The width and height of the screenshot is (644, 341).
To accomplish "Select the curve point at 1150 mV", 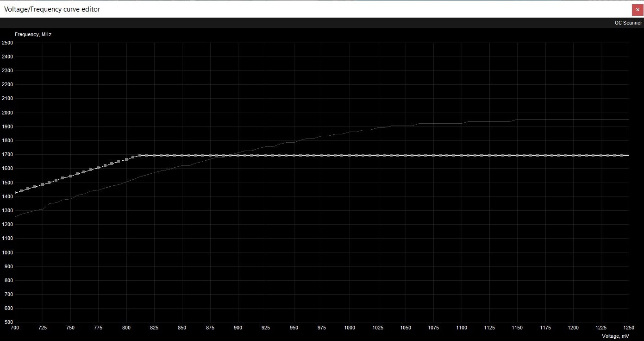I will click(x=517, y=155).
